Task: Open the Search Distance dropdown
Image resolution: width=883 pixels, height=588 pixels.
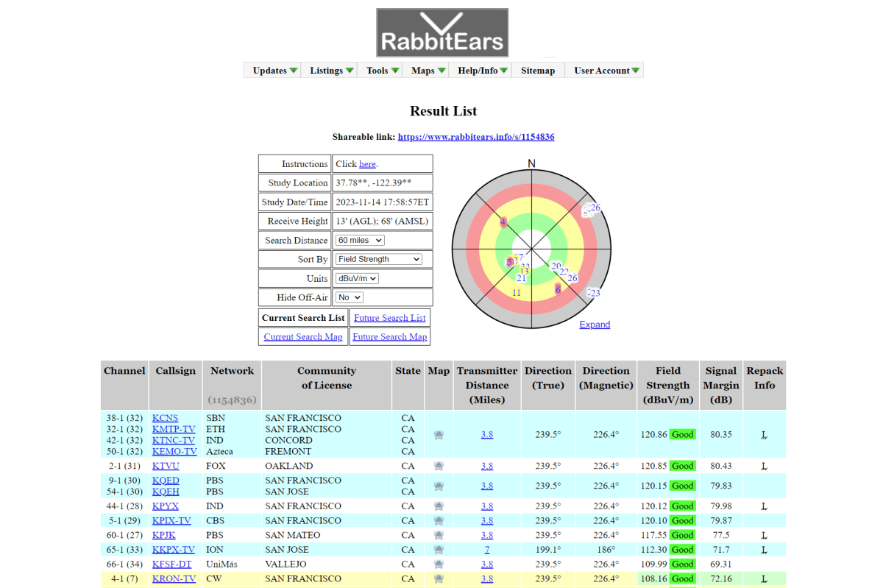Action: point(360,241)
